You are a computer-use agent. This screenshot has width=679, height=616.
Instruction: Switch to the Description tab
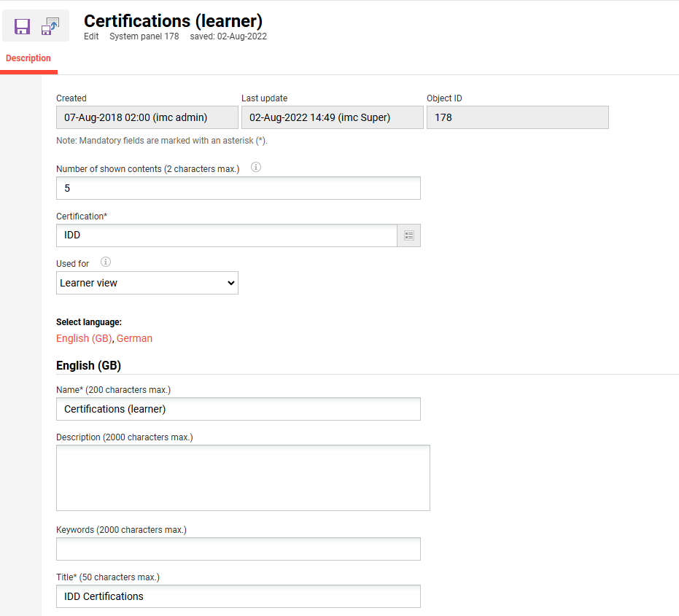pos(28,58)
